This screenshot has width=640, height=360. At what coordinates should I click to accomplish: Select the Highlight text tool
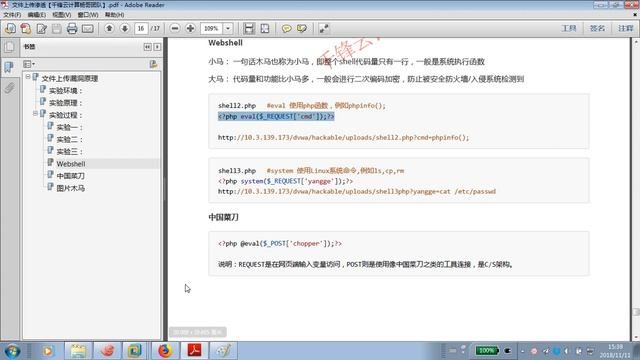coord(302,29)
